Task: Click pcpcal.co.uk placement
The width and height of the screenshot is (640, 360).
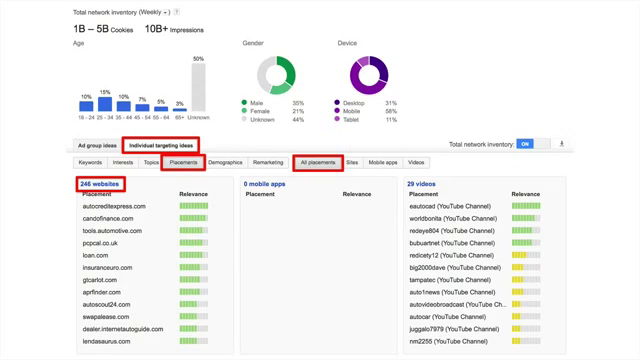Action: click(x=100, y=243)
